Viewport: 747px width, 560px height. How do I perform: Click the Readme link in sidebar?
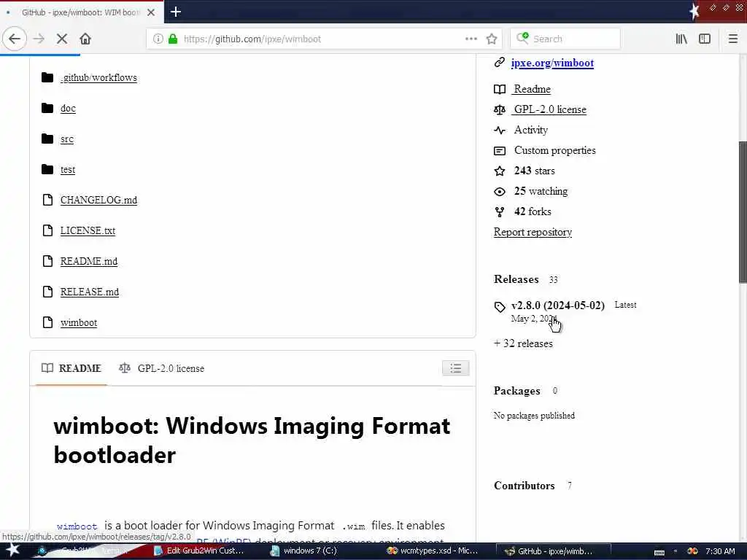[532, 89]
